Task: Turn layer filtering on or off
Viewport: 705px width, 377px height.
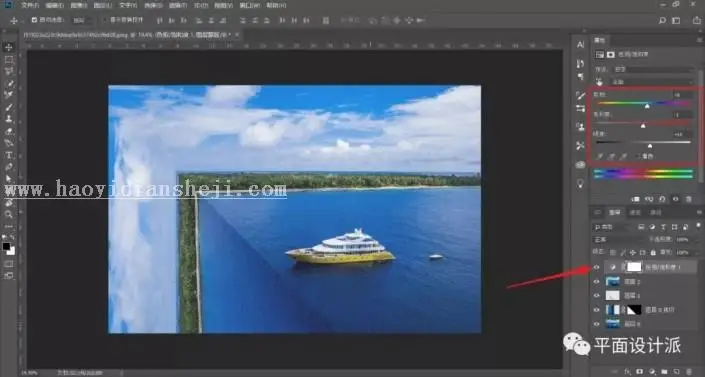Action: click(698, 225)
